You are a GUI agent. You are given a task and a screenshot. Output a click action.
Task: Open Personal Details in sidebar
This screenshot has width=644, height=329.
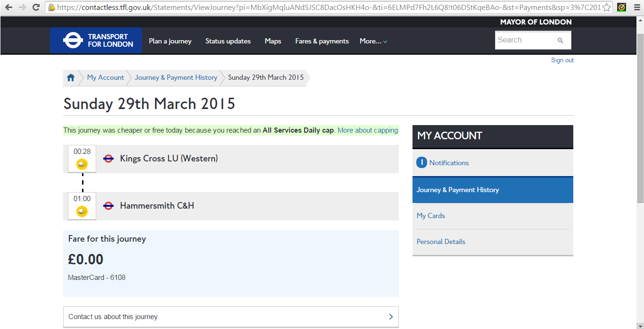tap(441, 242)
